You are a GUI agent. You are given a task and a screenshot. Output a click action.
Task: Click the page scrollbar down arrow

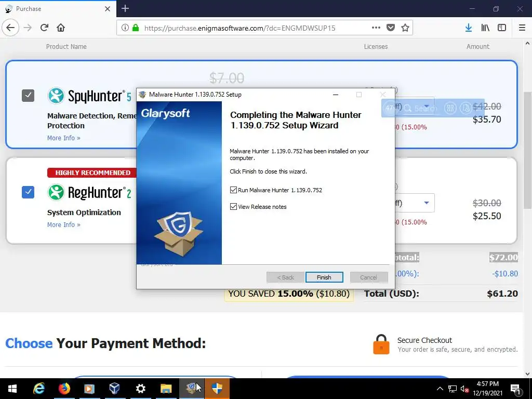pos(527,374)
